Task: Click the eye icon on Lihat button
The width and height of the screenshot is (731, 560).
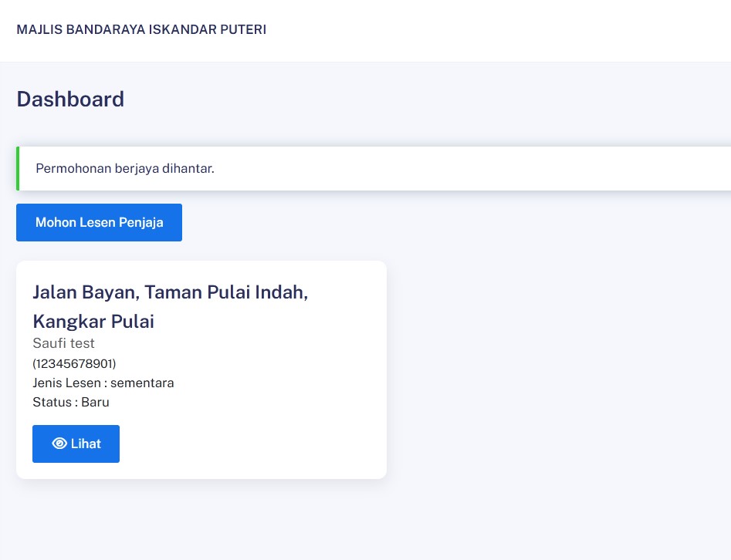Action: pos(59,444)
